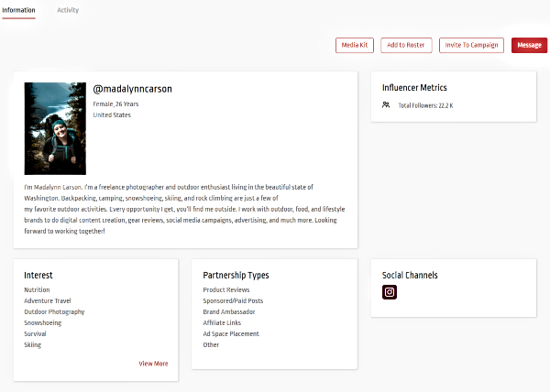
Task: Open the influencer profile photo
Action: pos(55,128)
